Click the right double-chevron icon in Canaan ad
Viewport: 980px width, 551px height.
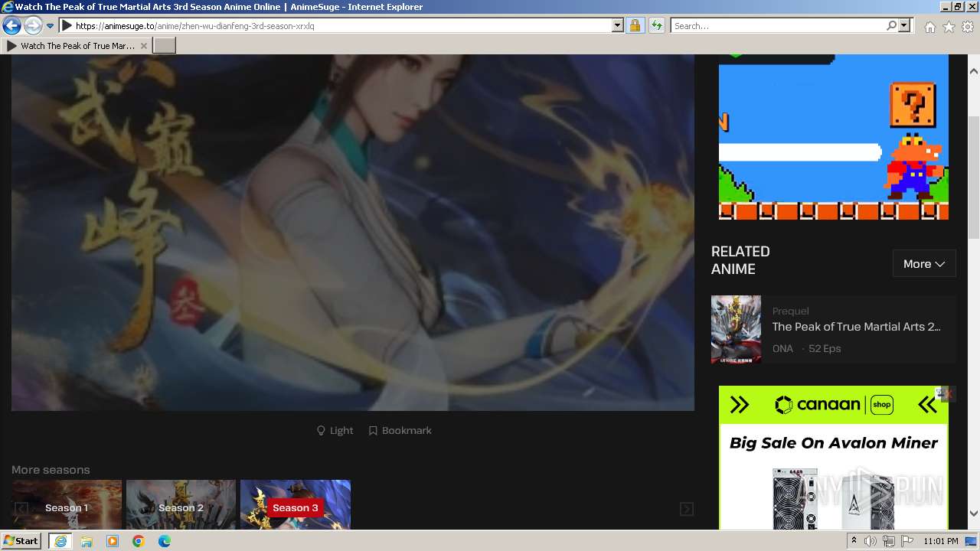[927, 405]
